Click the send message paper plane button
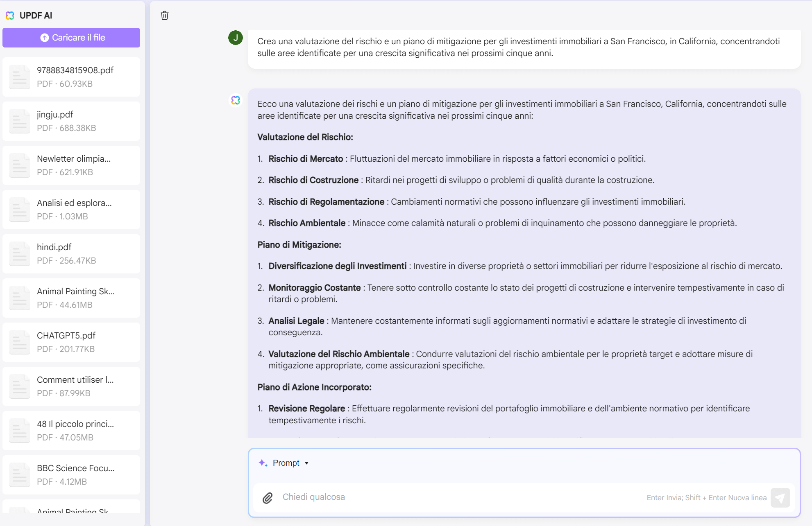This screenshot has width=812, height=526. 780,498
